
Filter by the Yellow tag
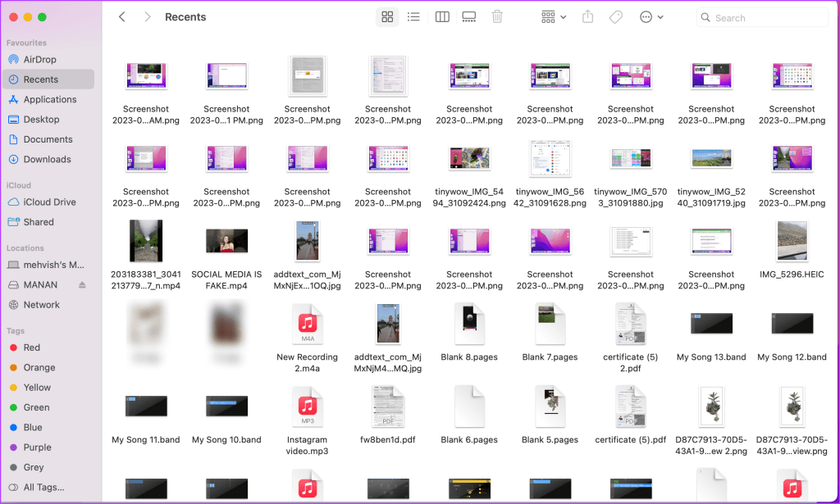click(48, 388)
